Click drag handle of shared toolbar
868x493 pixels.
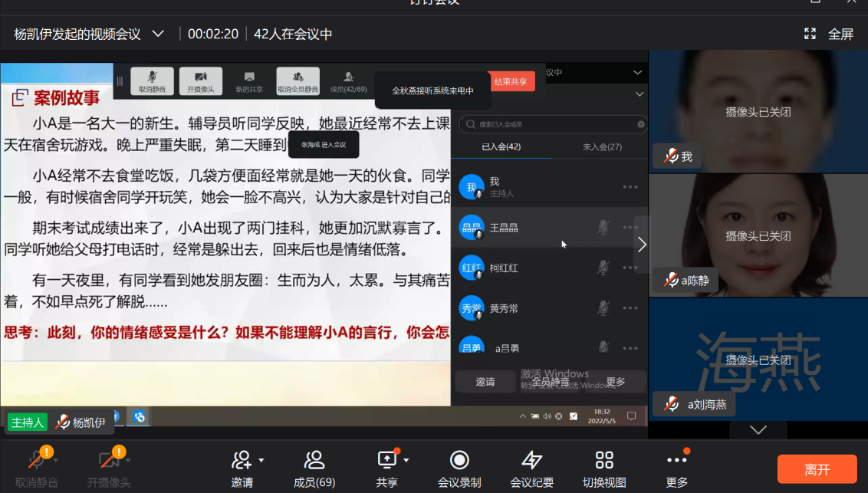pyautogui.click(x=120, y=81)
